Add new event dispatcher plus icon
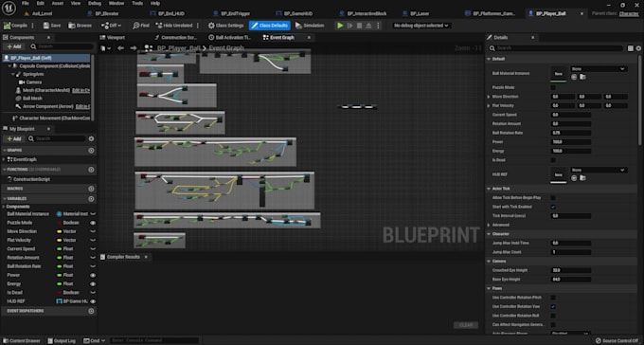The width and height of the screenshot is (644, 345). click(x=91, y=311)
